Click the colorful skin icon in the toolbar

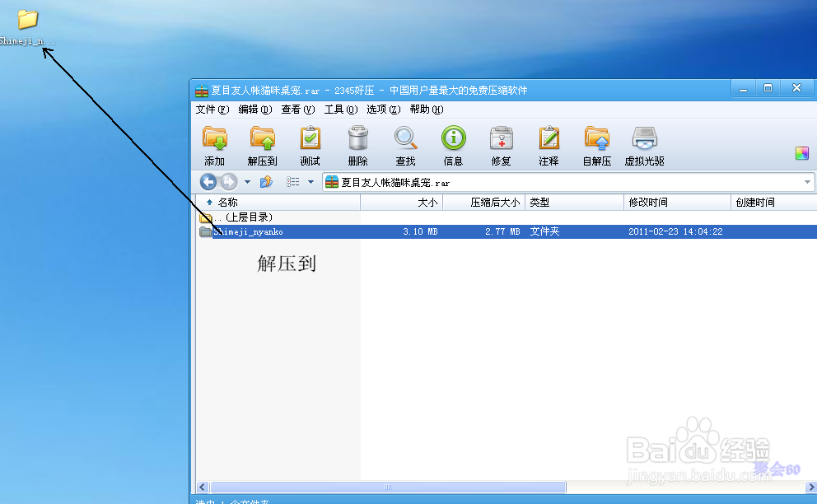tap(802, 153)
